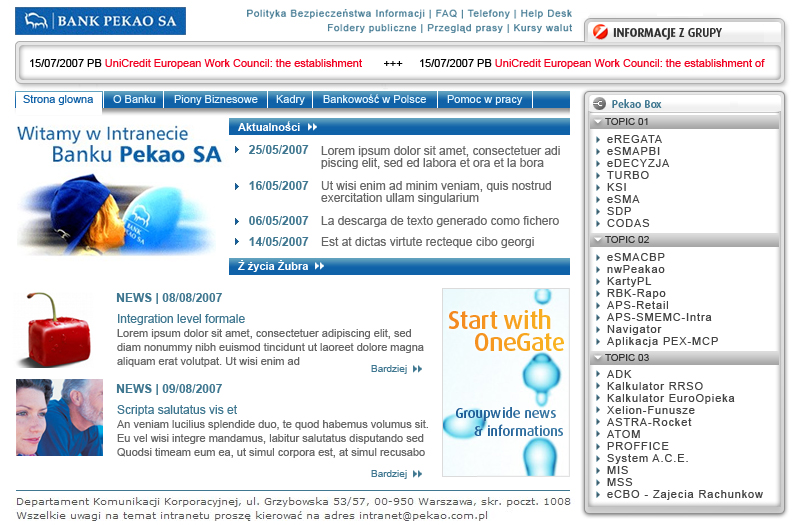Open the Integration level formale headline
The width and height of the screenshot is (800, 525).
pos(180,319)
